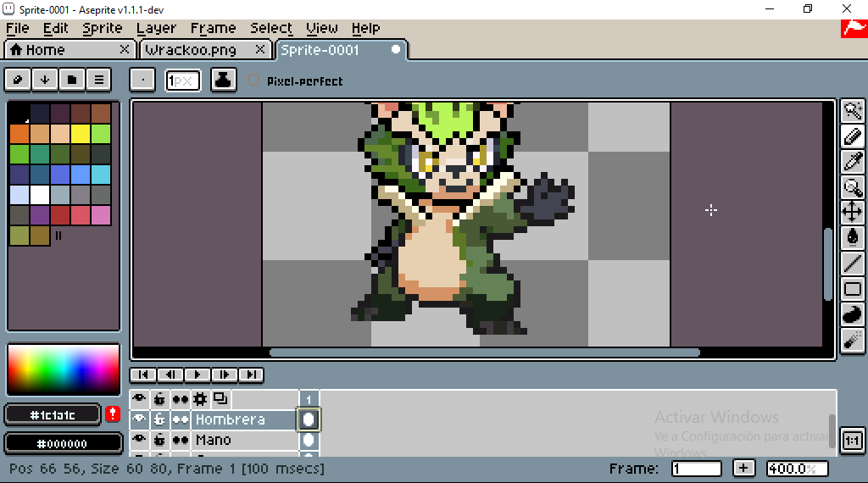Image resolution: width=868 pixels, height=483 pixels.
Task: Enable the Pixel-perfect checkbox
Action: point(253,80)
